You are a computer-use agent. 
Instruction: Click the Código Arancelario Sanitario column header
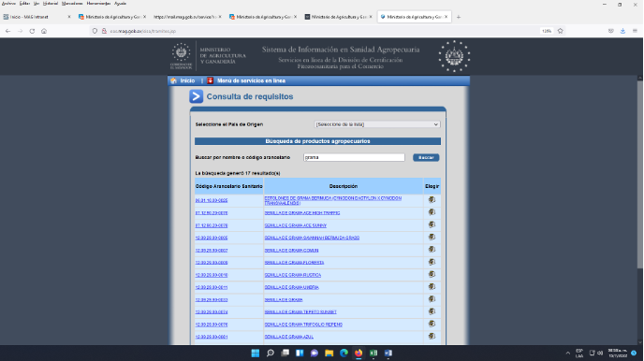(228, 186)
